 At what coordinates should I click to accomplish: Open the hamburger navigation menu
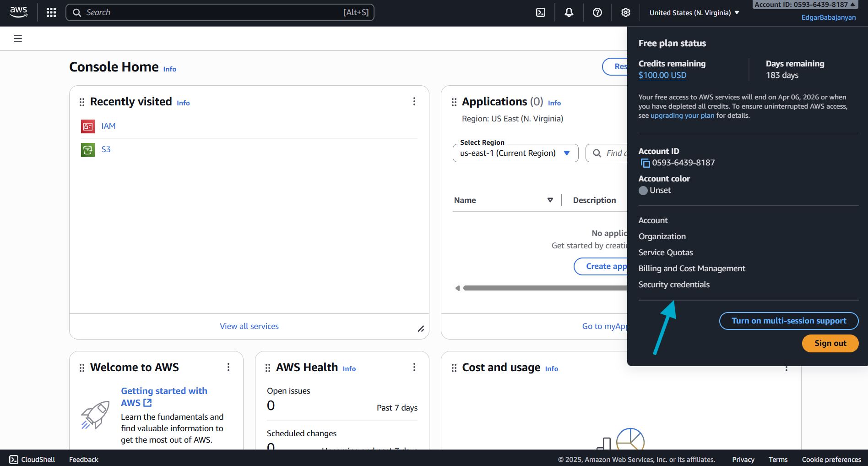[17, 38]
